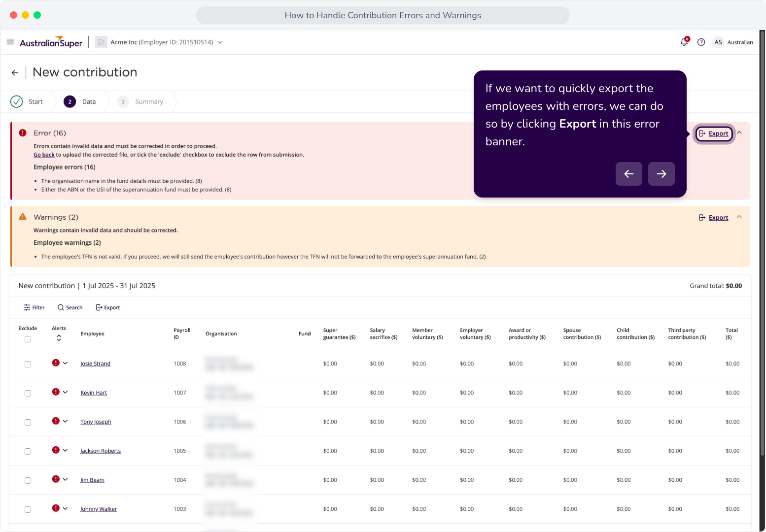766x532 pixels.
Task: Open the hamburger navigation menu
Action: (10, 42)
